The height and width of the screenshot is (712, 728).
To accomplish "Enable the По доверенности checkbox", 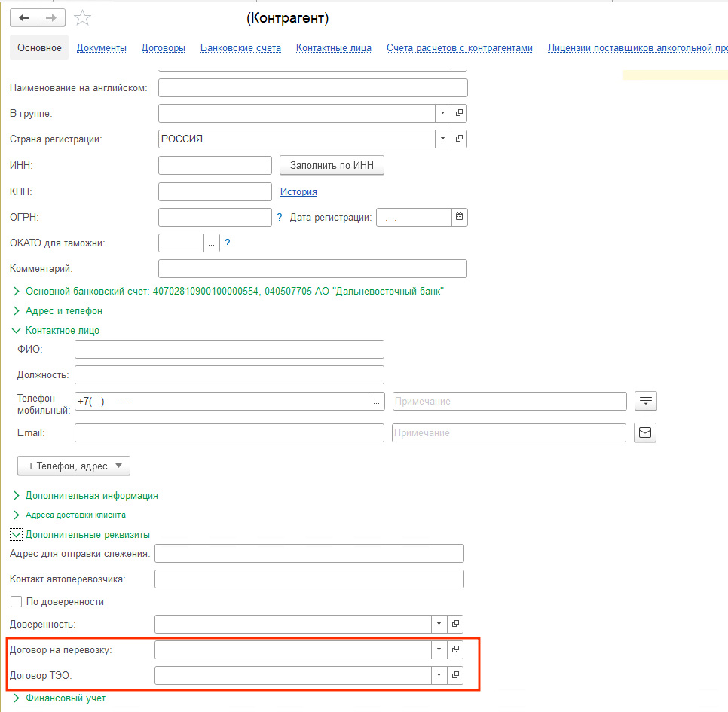I will tap(17, 601).
